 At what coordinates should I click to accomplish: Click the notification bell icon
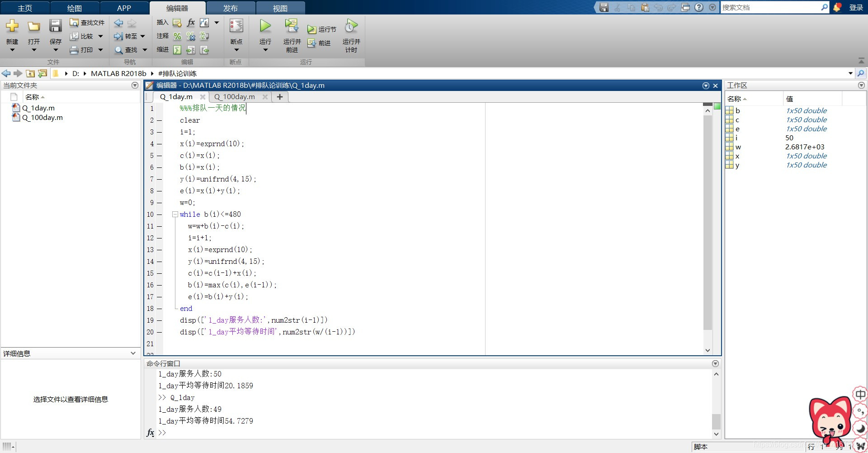coord(837,7)
